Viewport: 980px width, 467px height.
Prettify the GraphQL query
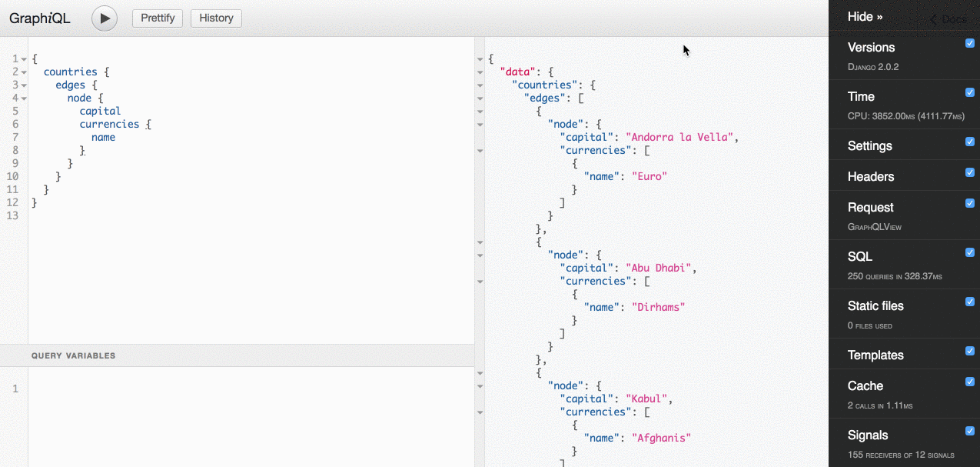pyautogui.click(x=157, y=18)
